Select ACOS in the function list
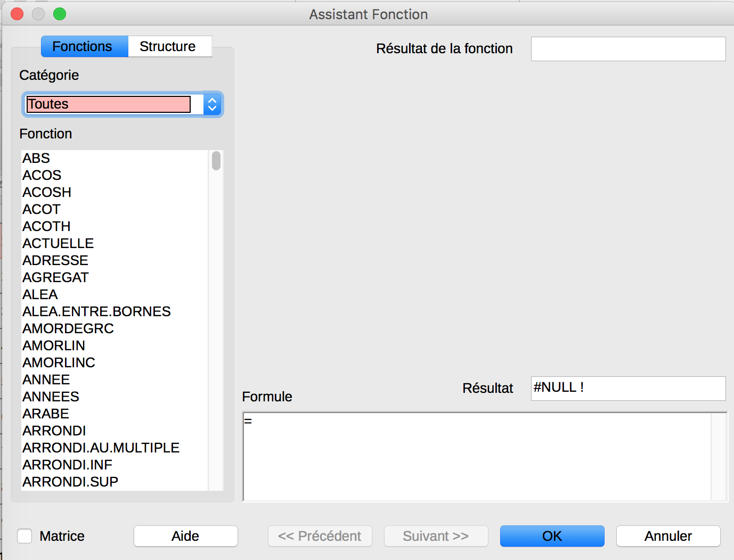The height and width of the screenshot is (560, 734). click(x=115, y=175)
